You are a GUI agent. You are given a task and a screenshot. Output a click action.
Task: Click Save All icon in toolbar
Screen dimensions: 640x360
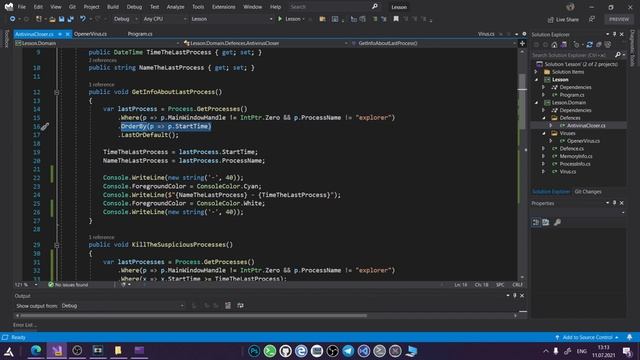(71, 19)
